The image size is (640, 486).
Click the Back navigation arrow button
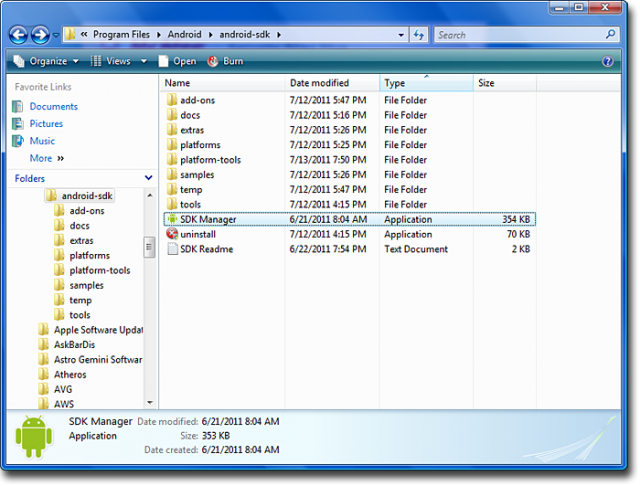pyautogui.click(x=18, y=35)
